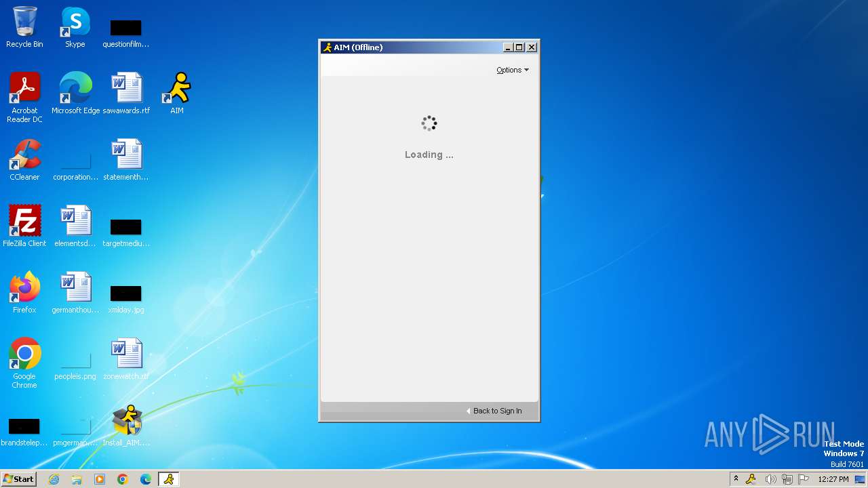Open the Recycle Bin desktop icon
This screenshot has height=488, width=868.
[x=24, y=27]
